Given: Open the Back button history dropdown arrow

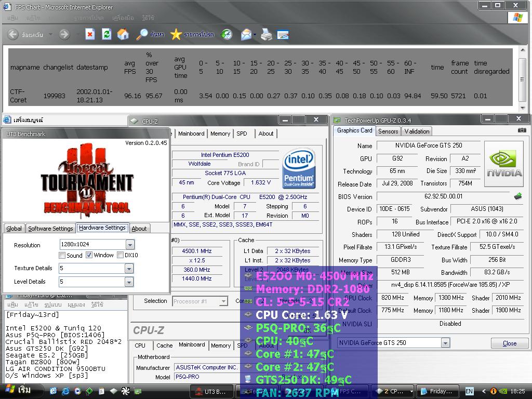Looking at the screenshot, I should (x=50, y=34).
